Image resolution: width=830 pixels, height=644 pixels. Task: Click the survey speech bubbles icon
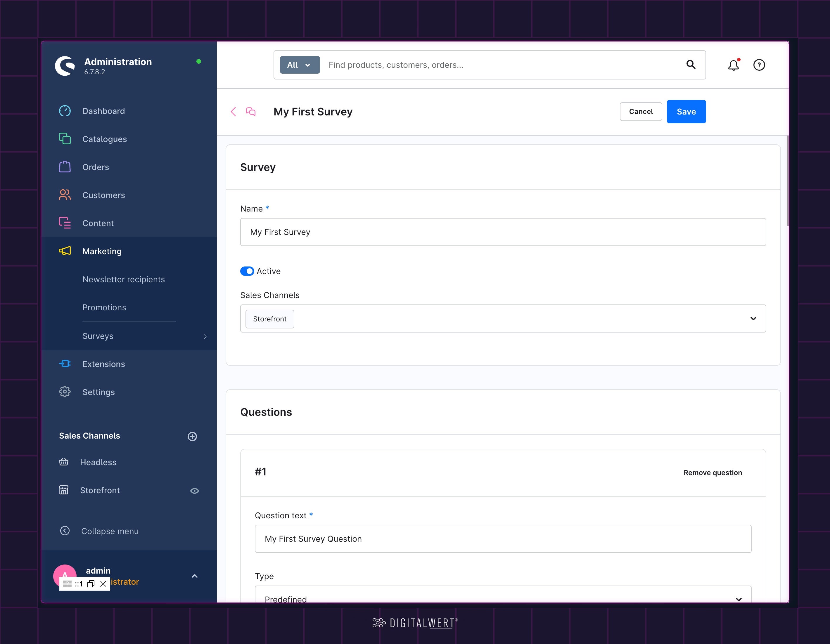251,111
